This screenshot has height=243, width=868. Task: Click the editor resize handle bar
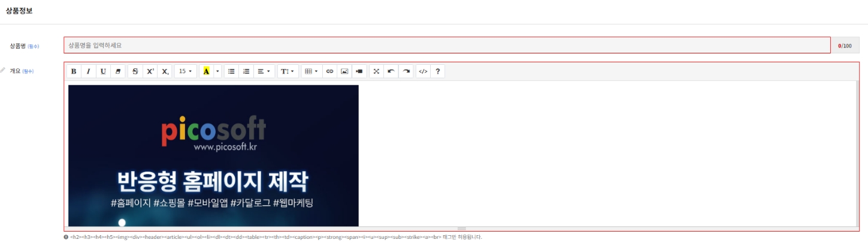coord(461,229)
